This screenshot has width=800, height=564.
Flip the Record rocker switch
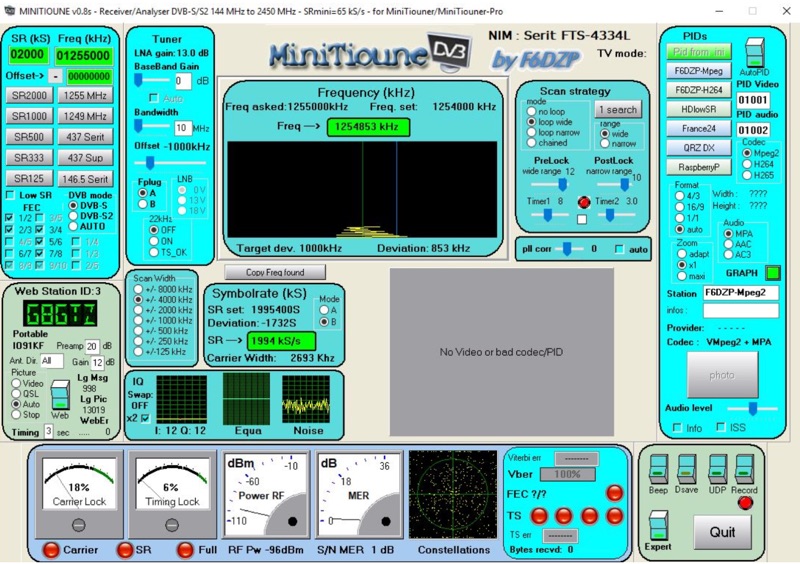click(744, 468)
